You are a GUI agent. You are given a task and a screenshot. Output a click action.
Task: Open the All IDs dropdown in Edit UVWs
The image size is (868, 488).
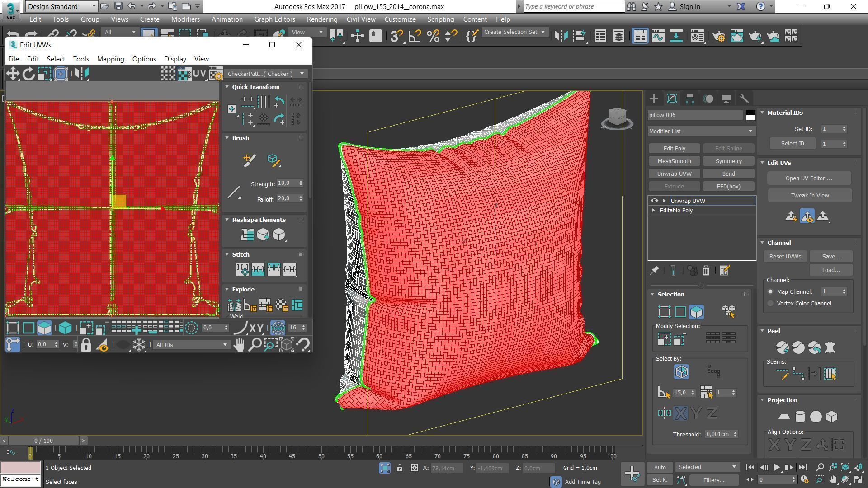coord(191,345)
